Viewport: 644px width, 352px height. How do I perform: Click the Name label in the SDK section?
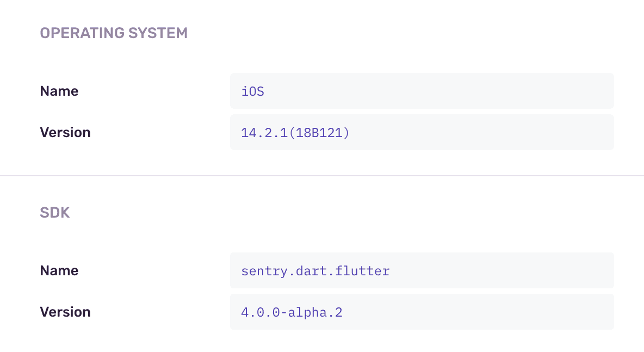(x=59, y=270)
